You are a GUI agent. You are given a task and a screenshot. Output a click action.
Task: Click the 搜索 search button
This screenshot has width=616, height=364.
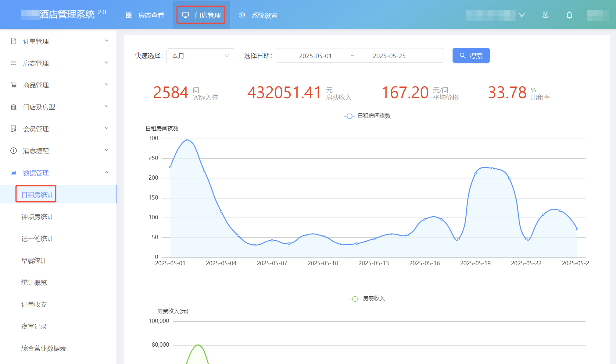471,55
